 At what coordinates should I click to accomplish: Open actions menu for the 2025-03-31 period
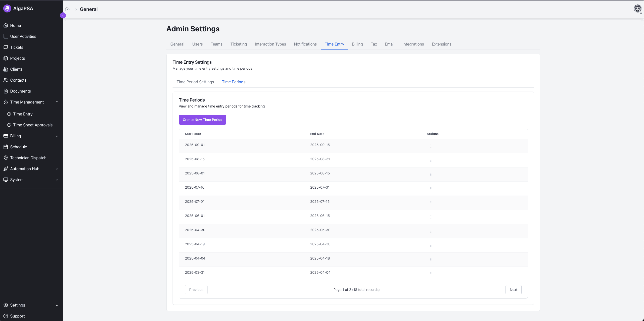pyautogui.click(x=430, y=273)
